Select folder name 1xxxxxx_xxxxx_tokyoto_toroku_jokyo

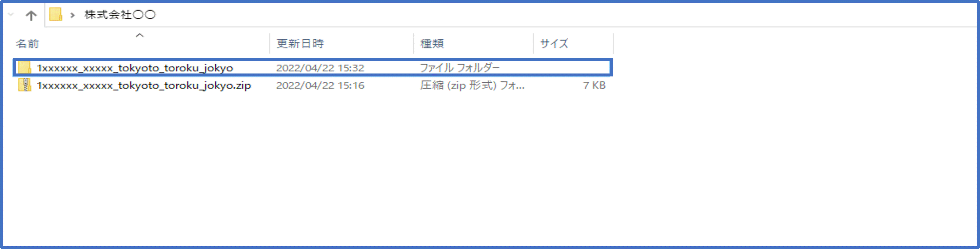point(135,68)
